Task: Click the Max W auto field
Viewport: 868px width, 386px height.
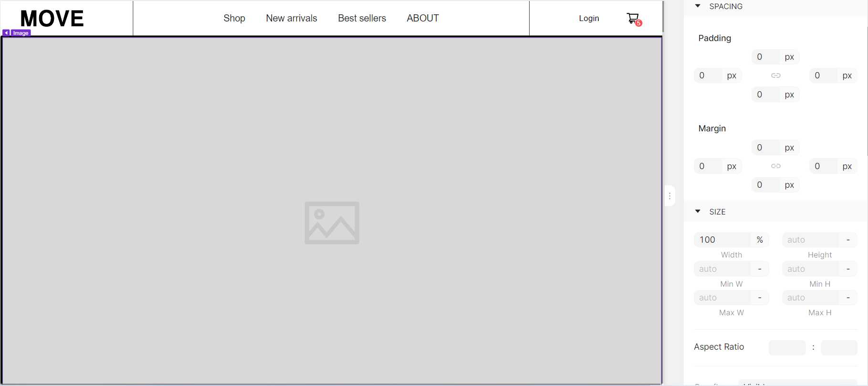Action: (722, 298)
